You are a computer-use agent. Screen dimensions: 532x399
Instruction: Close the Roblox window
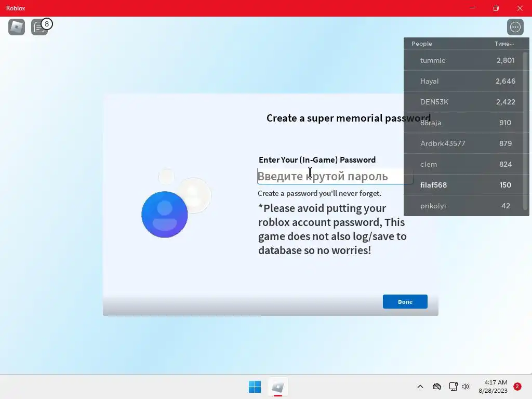(520, 8)
